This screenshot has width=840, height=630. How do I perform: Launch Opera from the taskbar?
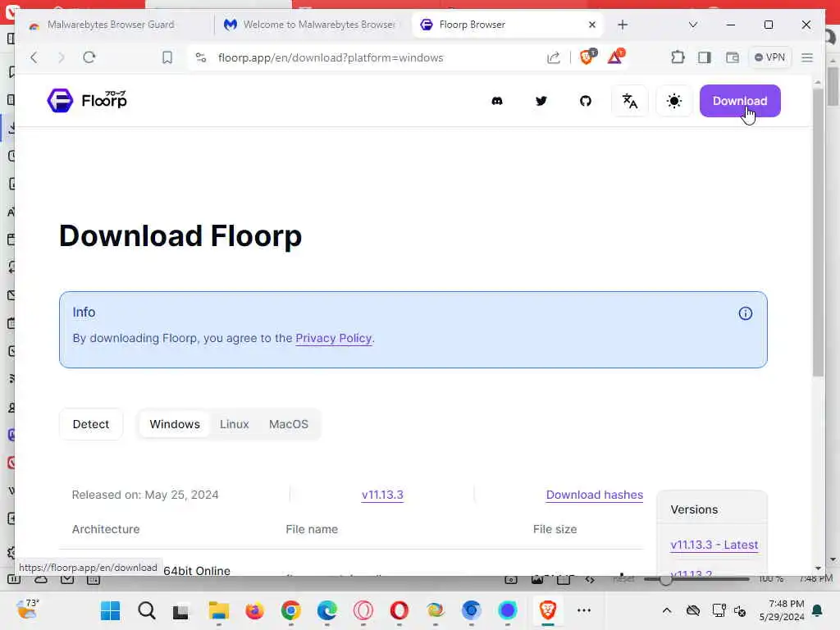point(399,610)
